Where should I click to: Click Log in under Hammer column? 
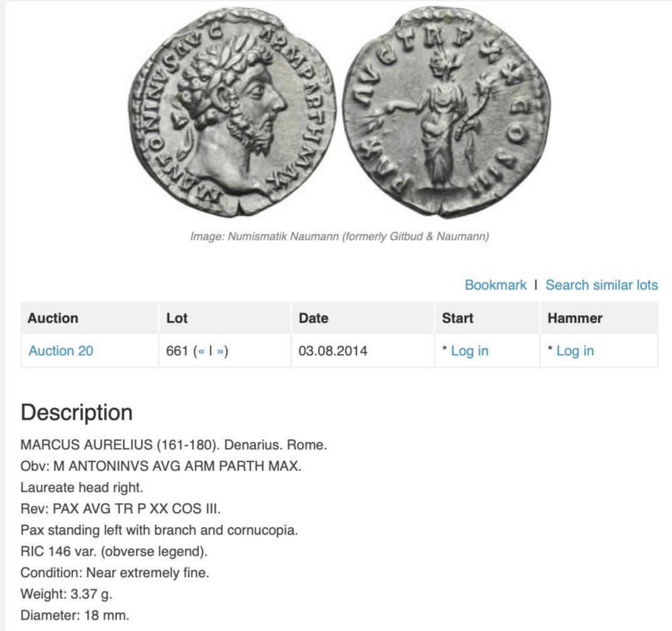coord(575,351)
